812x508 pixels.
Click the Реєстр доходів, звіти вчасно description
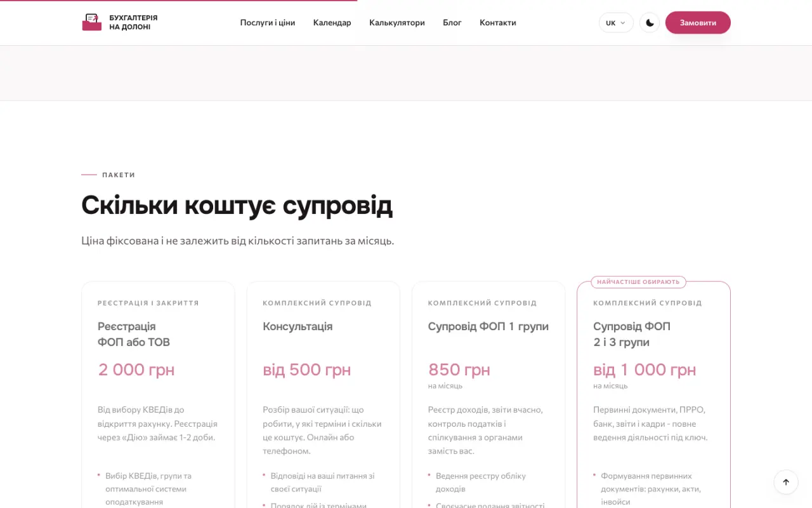pyautogui.click(x=485, y=431)
